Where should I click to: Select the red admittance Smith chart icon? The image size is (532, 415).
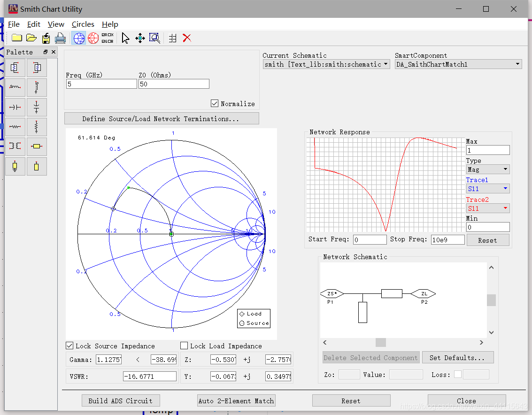click(93, 38)
